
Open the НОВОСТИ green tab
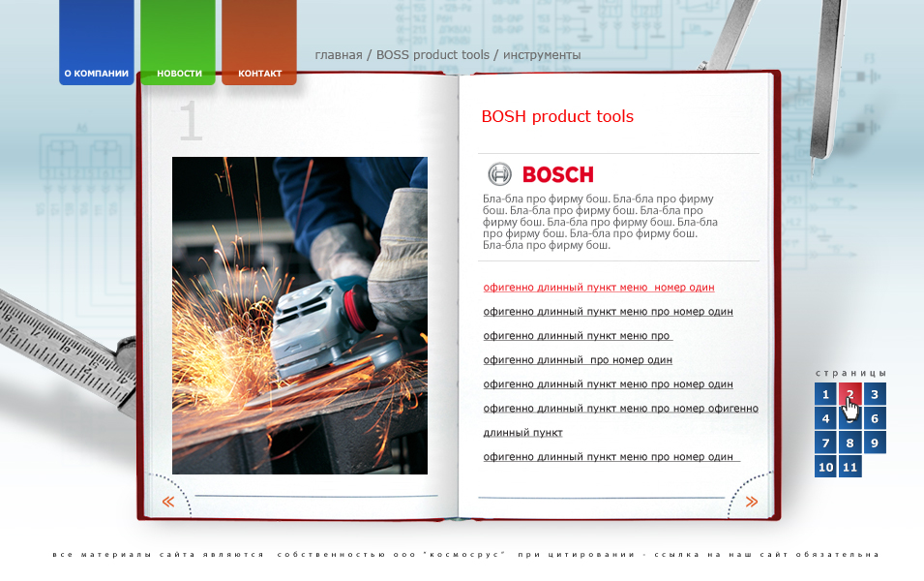coord(178,43)
